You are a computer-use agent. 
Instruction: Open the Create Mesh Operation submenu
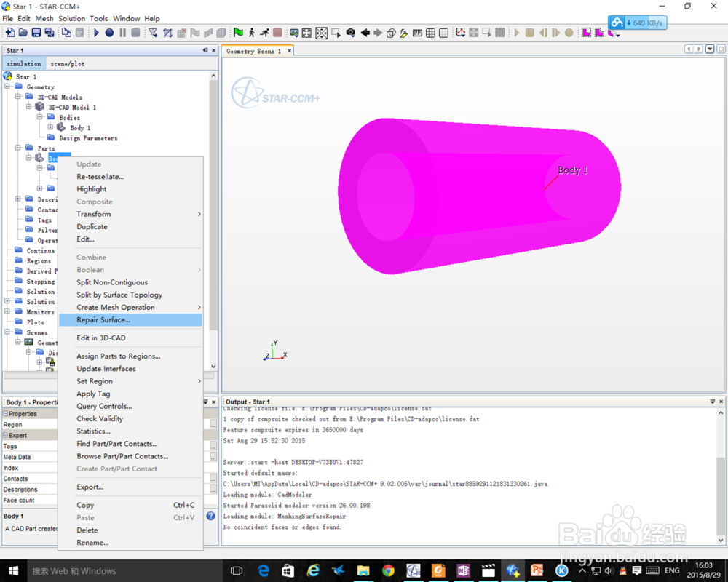(x=131, y=307)
